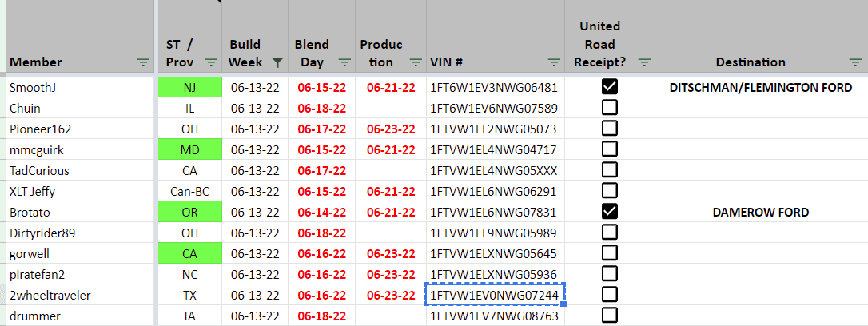Select the green MD cell for mmcguirk
The image size is (868, 326).
coord(189,149)
